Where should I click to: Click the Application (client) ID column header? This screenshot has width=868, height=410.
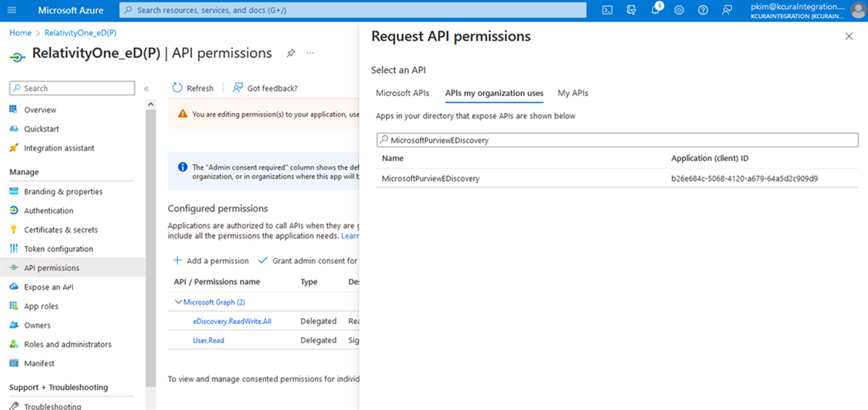click(710, 158)
